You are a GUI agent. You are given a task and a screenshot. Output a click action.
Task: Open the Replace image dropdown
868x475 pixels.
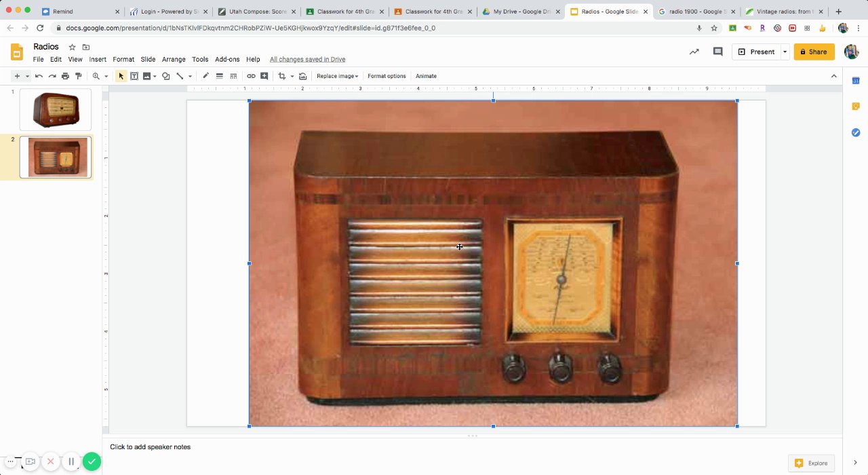tap(337, 76)
